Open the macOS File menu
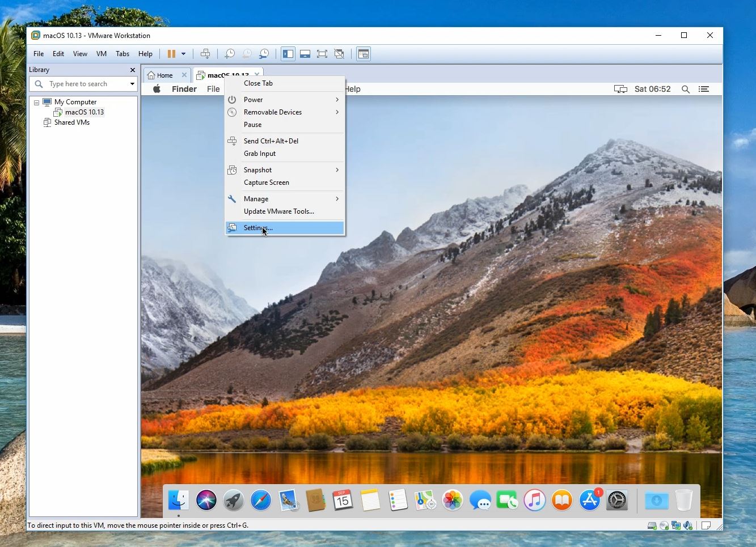The image size is (756, 547). click(x=213, y=89)
